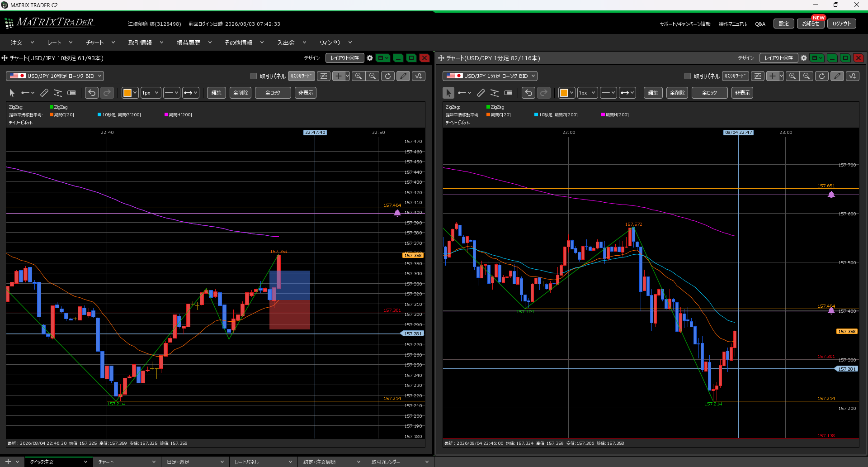Open indicator settings in 10秒足 chart
This screenshot has height=467, width=868.
[x=419, y=76]
